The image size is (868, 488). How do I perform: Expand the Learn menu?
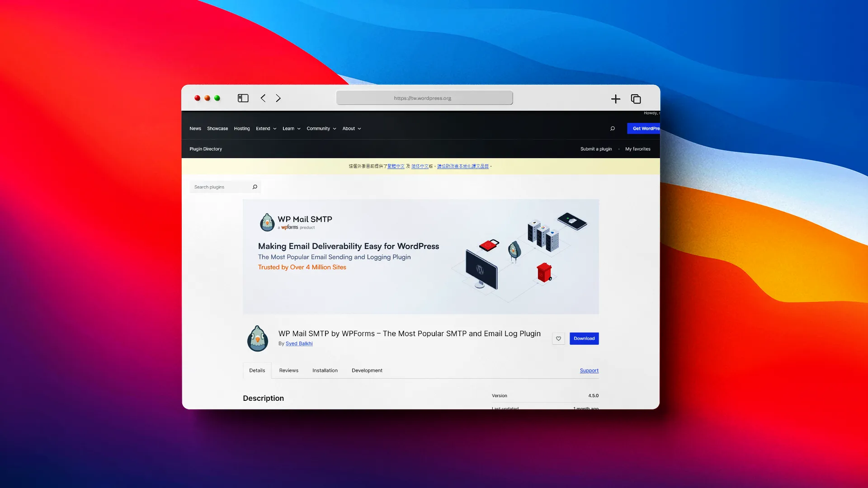pos(291,129)
